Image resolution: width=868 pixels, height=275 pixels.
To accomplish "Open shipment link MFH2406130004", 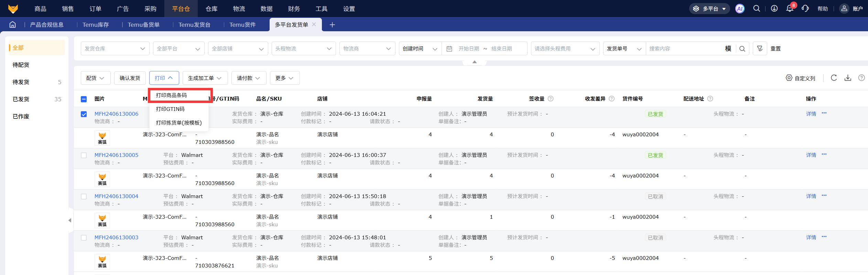I will tap(116, 196).
